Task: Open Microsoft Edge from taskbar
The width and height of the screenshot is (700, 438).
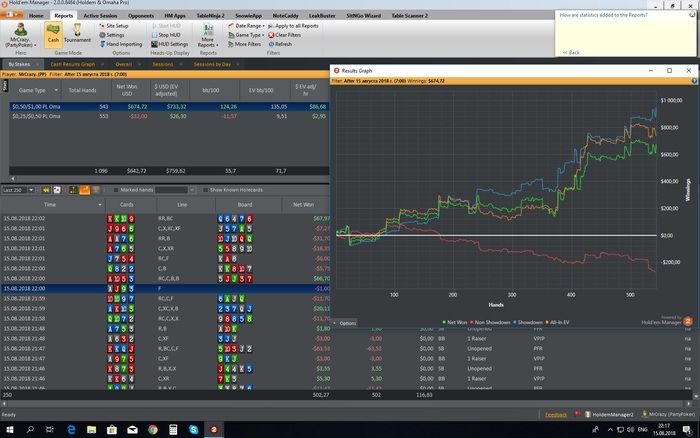Action: [71, 430]
